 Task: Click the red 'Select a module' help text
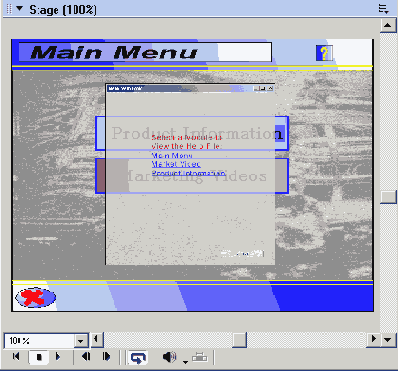pyautogui.click(x=187, y=142)
